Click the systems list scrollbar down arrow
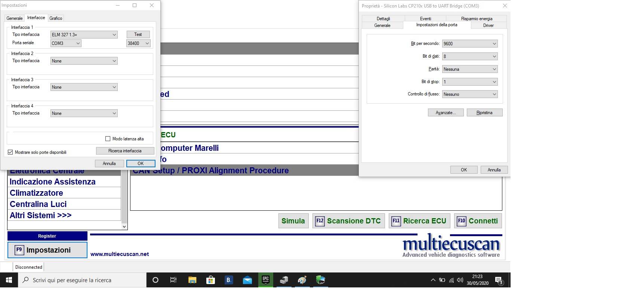 124,226
